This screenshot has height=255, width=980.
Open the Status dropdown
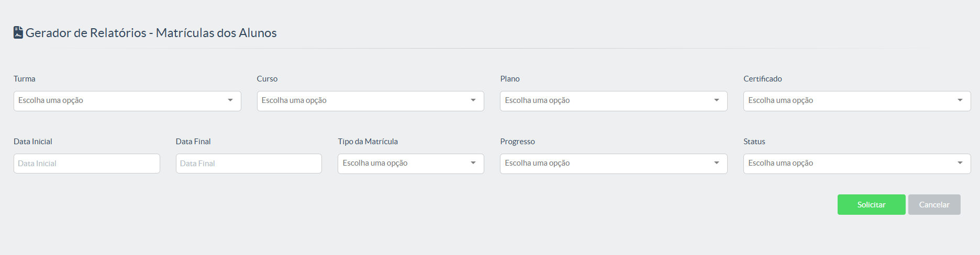tap(856, 164)
